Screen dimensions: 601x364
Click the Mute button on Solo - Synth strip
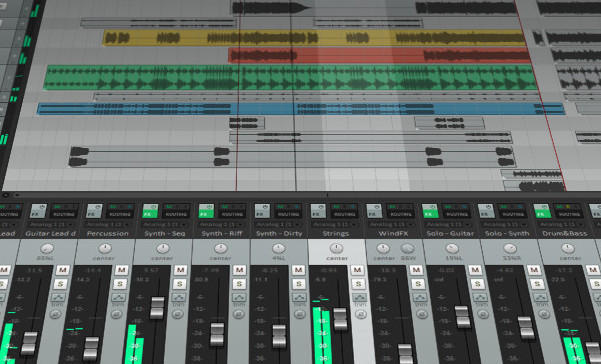(x=534, y=270)
